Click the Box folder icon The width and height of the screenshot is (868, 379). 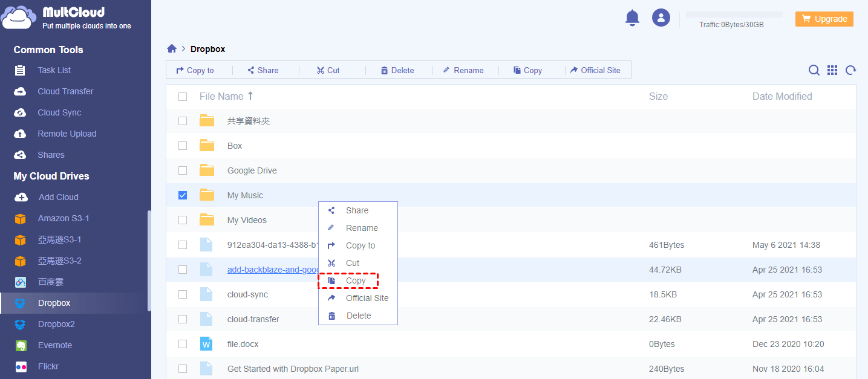coord(207,145)
